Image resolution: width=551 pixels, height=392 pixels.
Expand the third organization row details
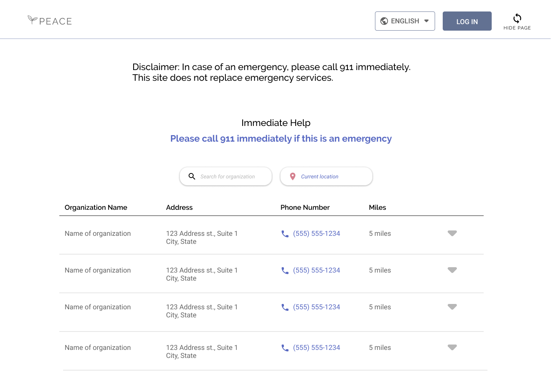tap(452, 307)
